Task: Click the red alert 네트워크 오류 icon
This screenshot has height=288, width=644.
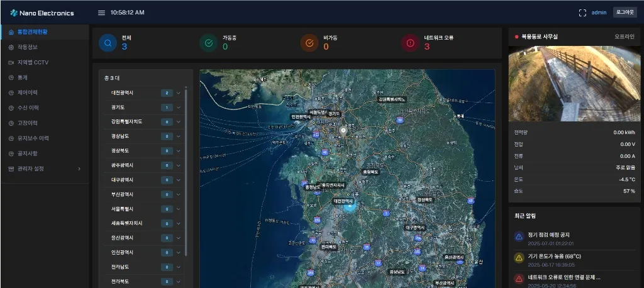Action: pyautogui.click(x=410, y=43)
